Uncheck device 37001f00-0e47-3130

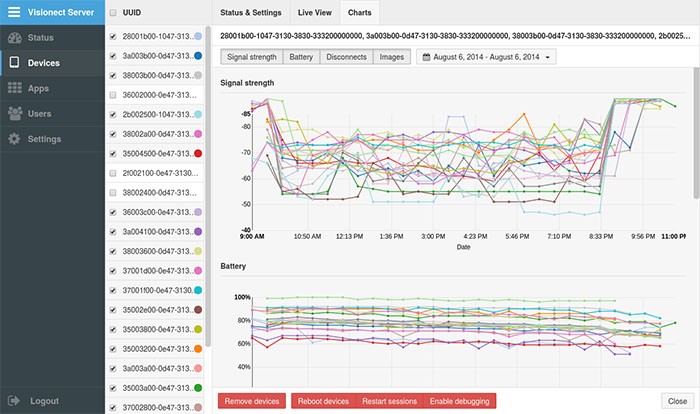coord(113,291)
